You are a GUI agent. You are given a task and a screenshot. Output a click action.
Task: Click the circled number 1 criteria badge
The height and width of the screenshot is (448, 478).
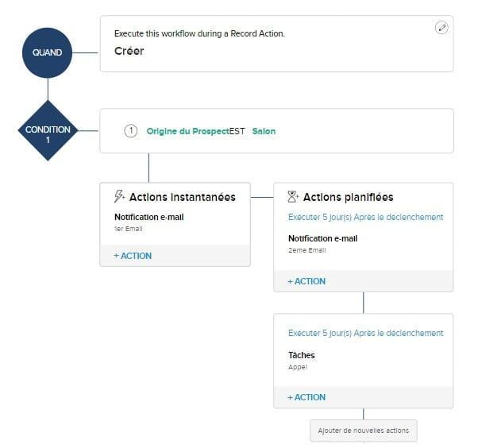[x=131, y=131]
